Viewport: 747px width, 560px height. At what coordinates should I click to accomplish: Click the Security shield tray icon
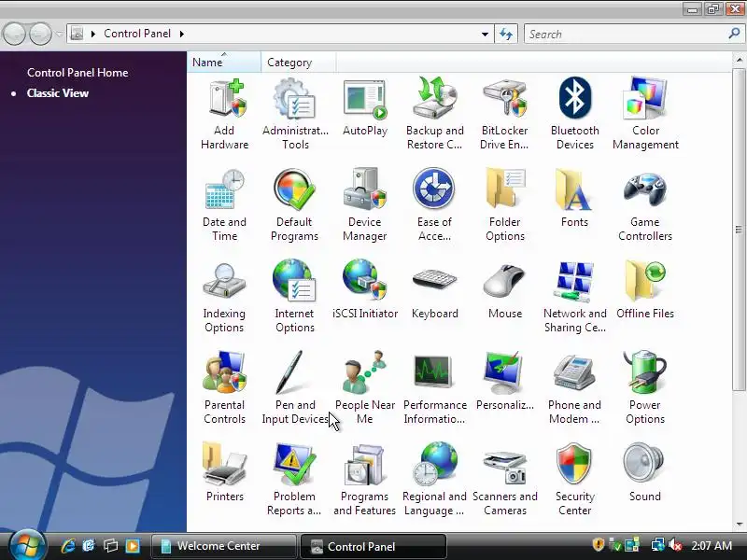tap(598, 544)
